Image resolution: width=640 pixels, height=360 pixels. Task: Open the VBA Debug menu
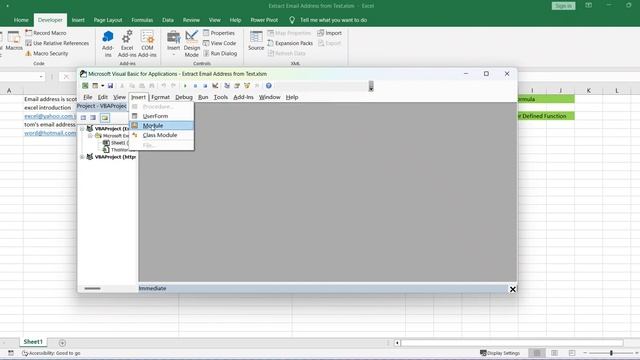pyautogui.click(x=184, y=97)
